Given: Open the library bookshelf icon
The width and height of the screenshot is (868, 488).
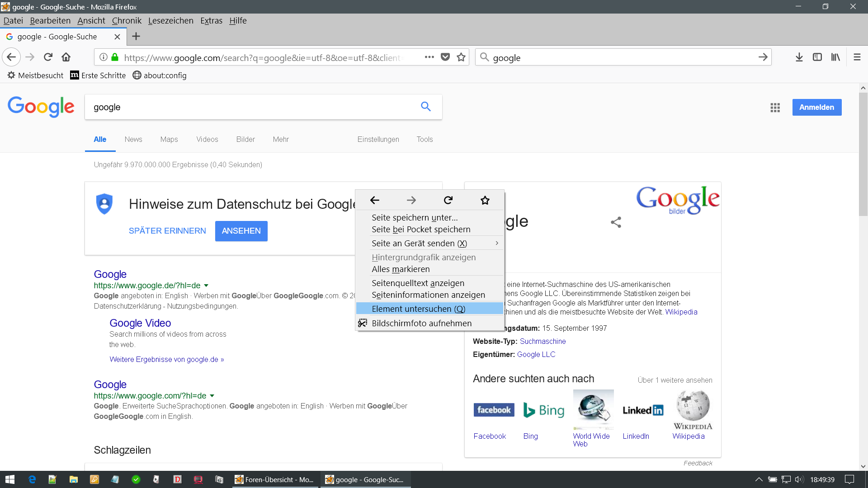Looking at the screenshot, I should tap(835, 57).
